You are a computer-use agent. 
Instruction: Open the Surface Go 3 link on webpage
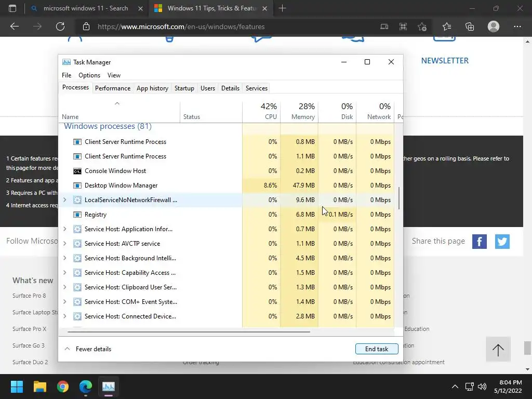coord(29,345)
